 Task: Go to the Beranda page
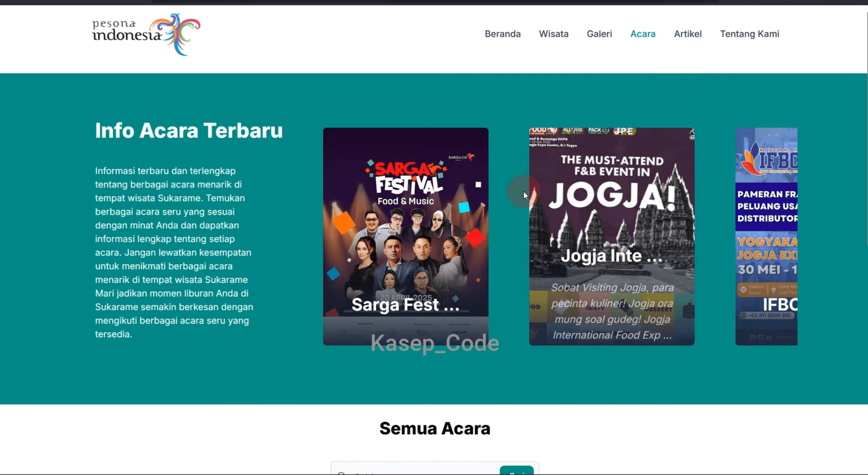(x=503, y=34)
